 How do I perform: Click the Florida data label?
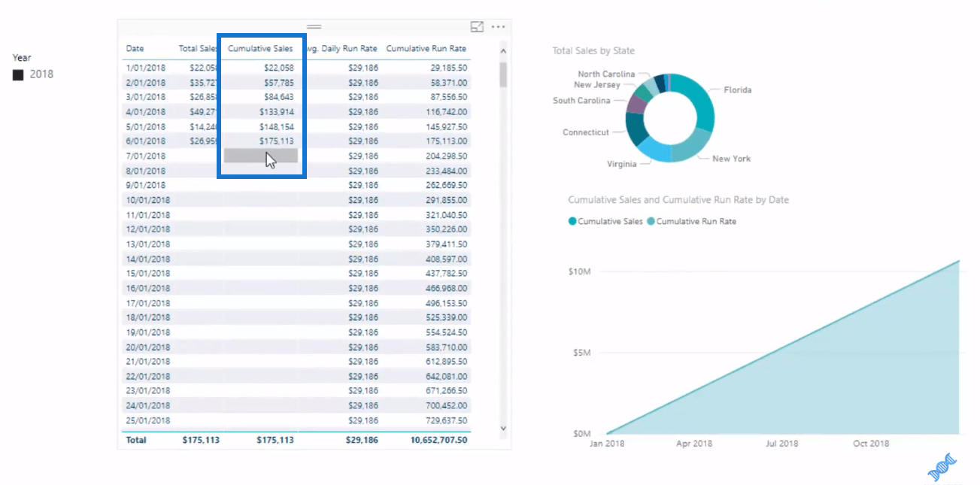click(x=738, y=89)
